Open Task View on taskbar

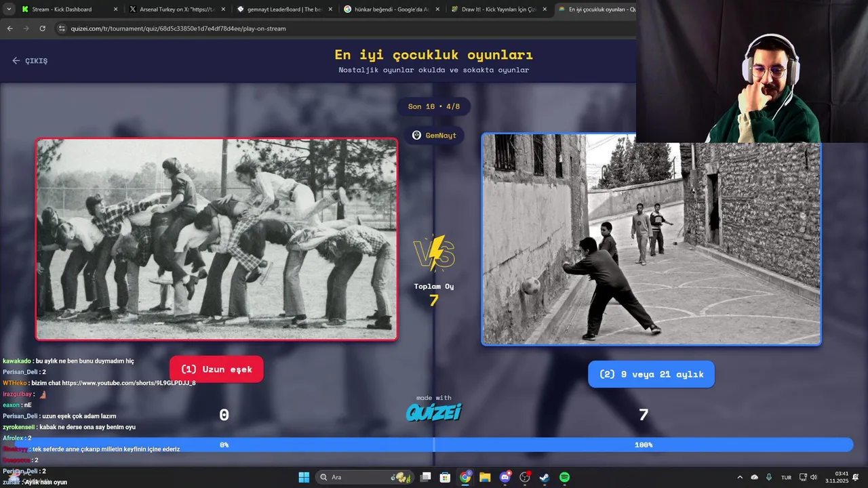425,477
